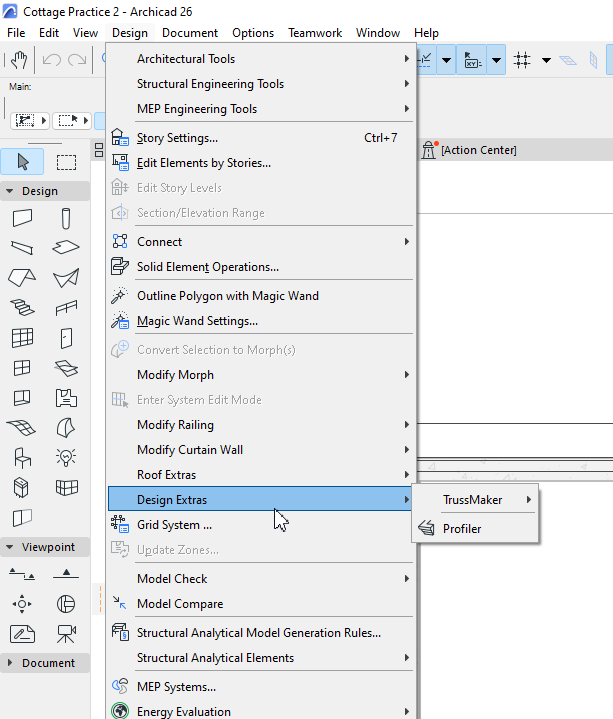Select the Section tool
The width and height of the screenshot is (613, 719).
tap(22, 574)
